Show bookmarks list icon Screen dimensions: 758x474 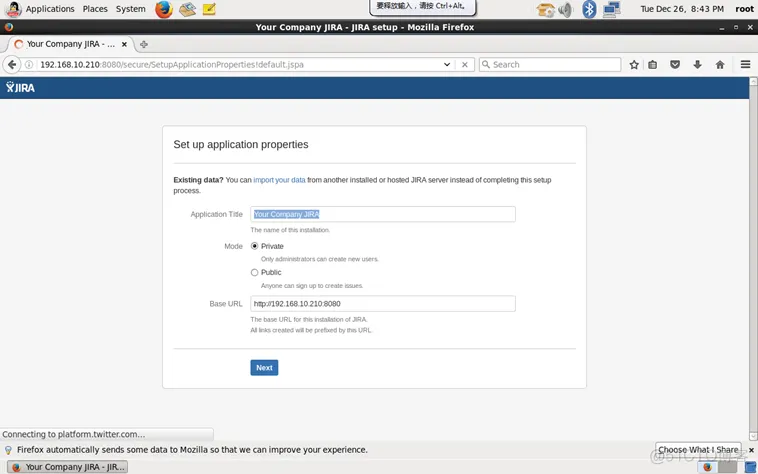point(653,64)
